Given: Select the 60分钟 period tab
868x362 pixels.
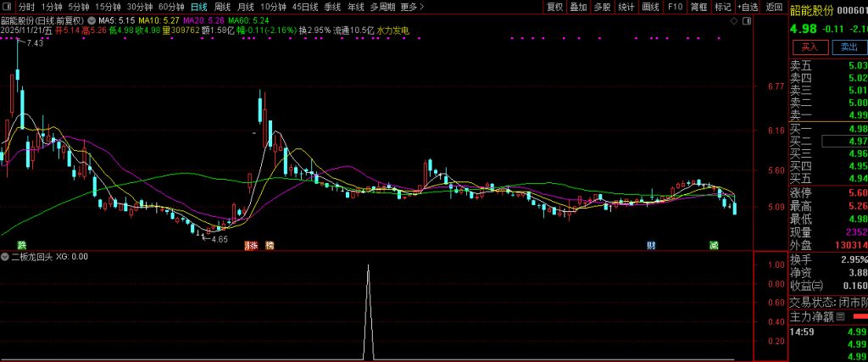Looking at the screenshot, I should (171, 7).
